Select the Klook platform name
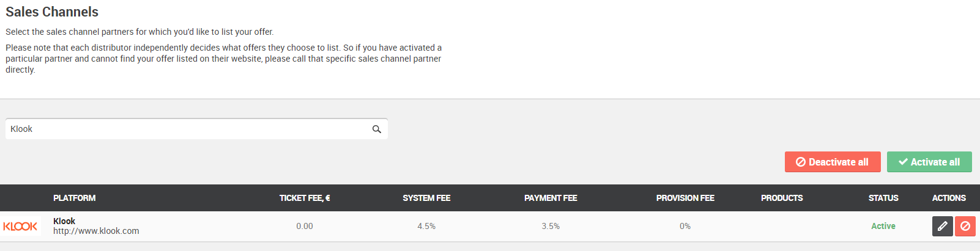 pyautogui.click(x=64, y=221)
